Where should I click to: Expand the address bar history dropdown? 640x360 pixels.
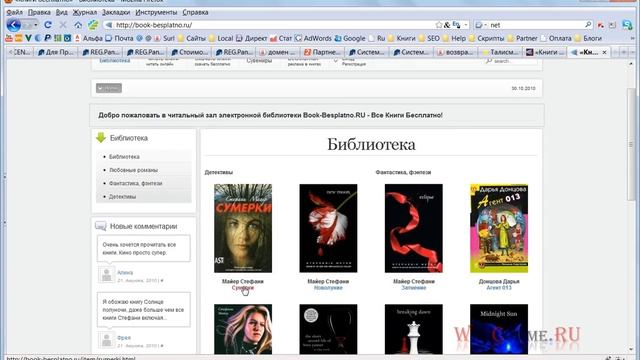click(466, 25)
